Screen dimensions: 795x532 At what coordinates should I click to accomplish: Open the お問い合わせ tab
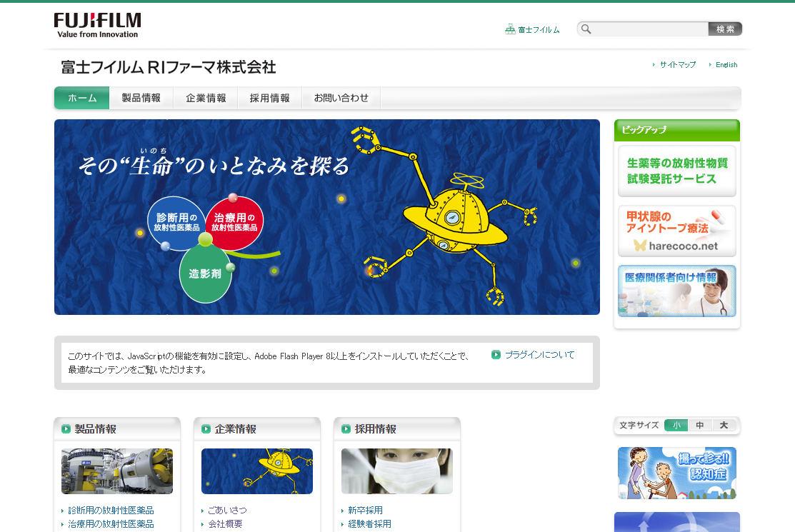(341, 98)
